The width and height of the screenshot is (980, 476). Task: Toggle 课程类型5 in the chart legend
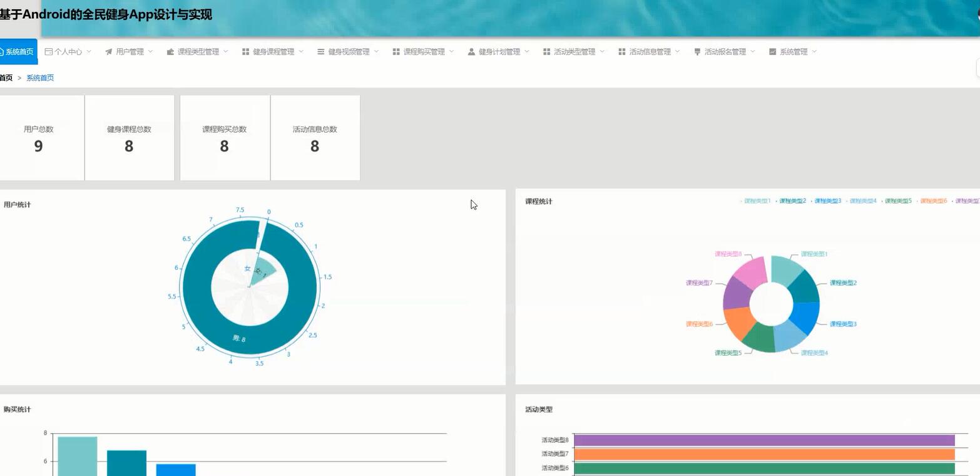pos(897,201)
